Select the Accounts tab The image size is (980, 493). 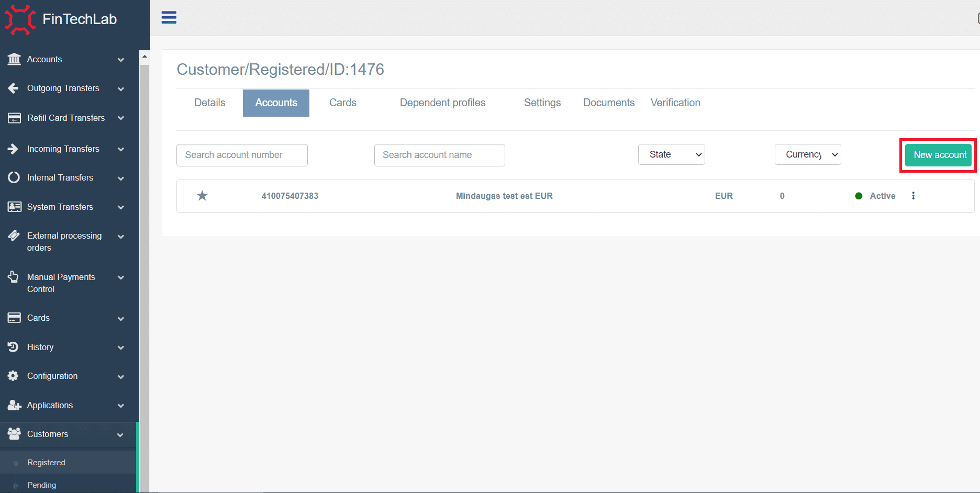pos(276,103)
